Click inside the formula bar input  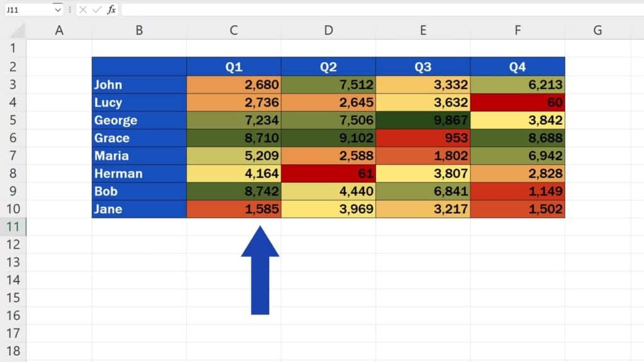click(377, 9)
